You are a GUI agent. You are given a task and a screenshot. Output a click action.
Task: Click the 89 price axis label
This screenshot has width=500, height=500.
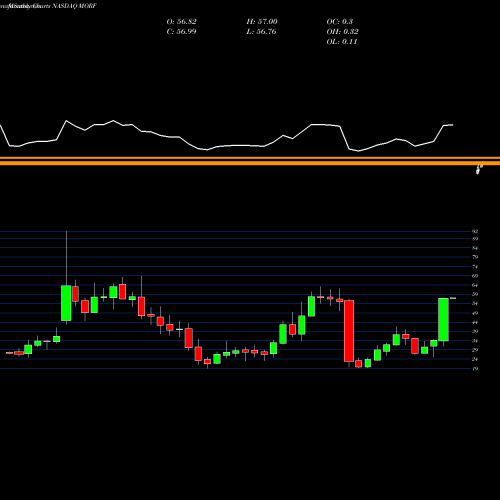[475, 239]
